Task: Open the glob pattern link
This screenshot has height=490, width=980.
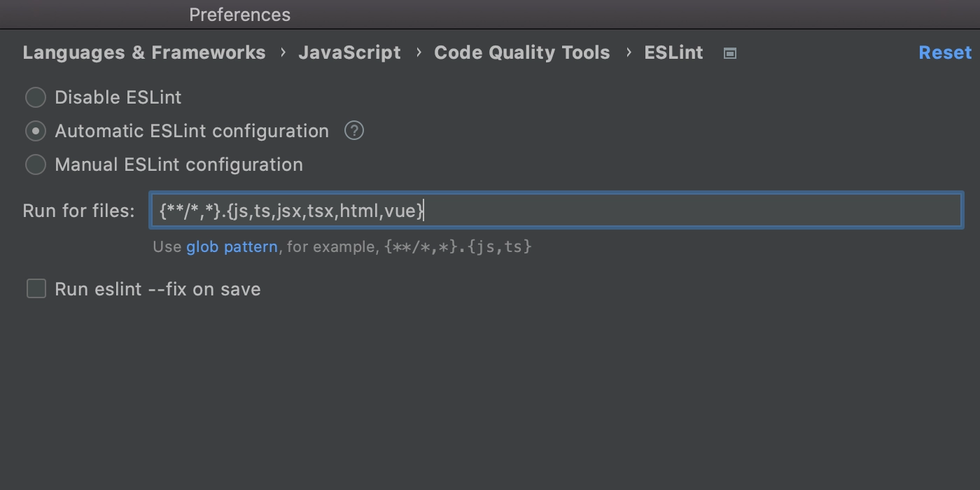Action: [x=232, y=247]
